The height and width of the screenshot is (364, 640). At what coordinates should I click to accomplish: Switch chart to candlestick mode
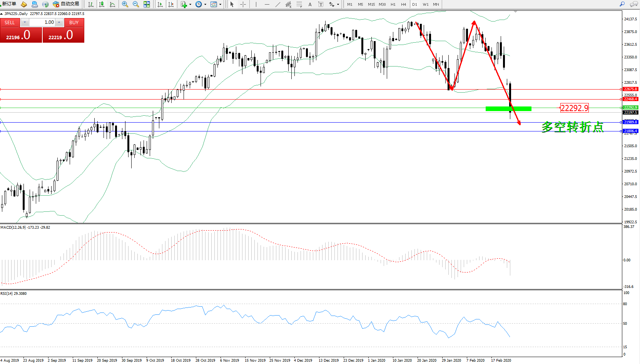tap(102, 4)
